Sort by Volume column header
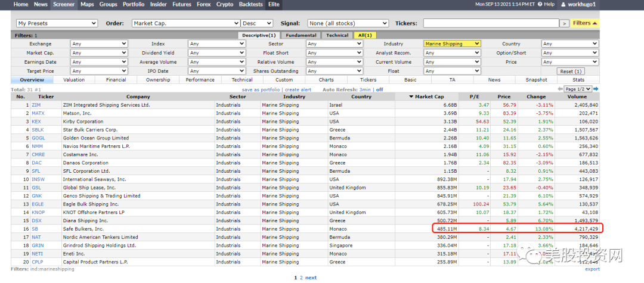Screen dimensions: 644x283 (x=577, y=97)
